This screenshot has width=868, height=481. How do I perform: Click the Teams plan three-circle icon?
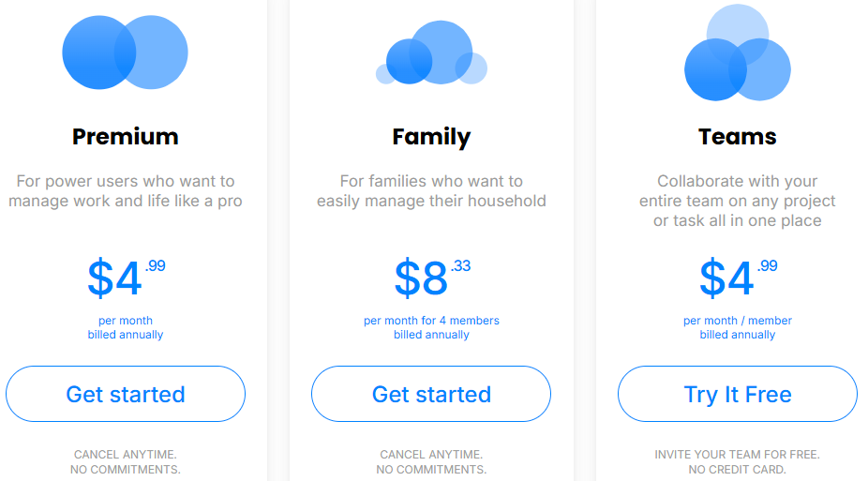[738, 53]
